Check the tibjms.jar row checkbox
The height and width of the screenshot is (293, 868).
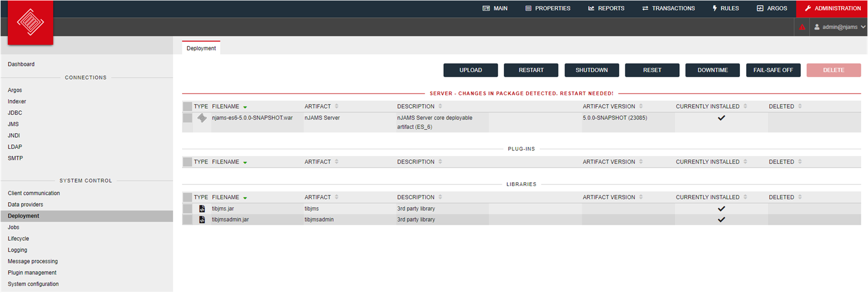coord(187,209)
